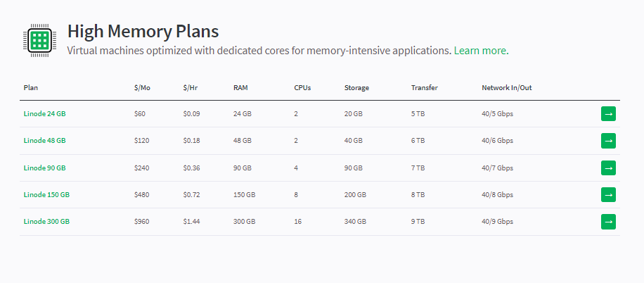Open the Learn more link
The width and height of the screenshot is (644, 283).
point(481,51)
